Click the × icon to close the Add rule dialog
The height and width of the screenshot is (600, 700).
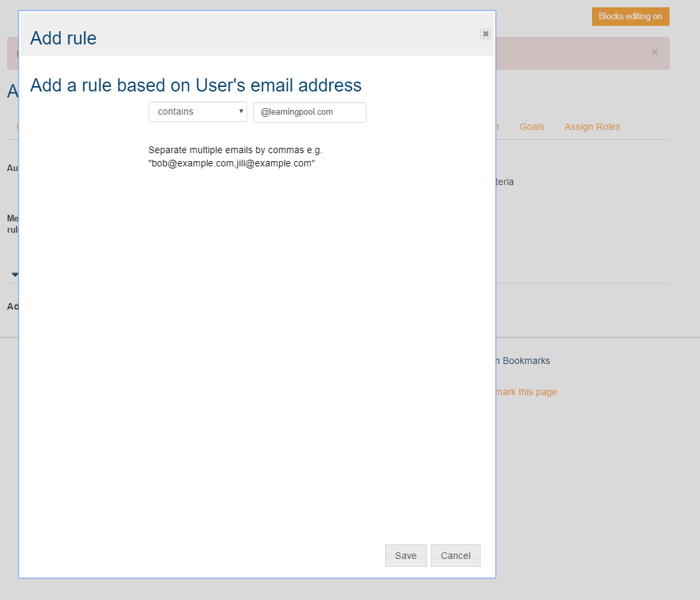[485, 34]
